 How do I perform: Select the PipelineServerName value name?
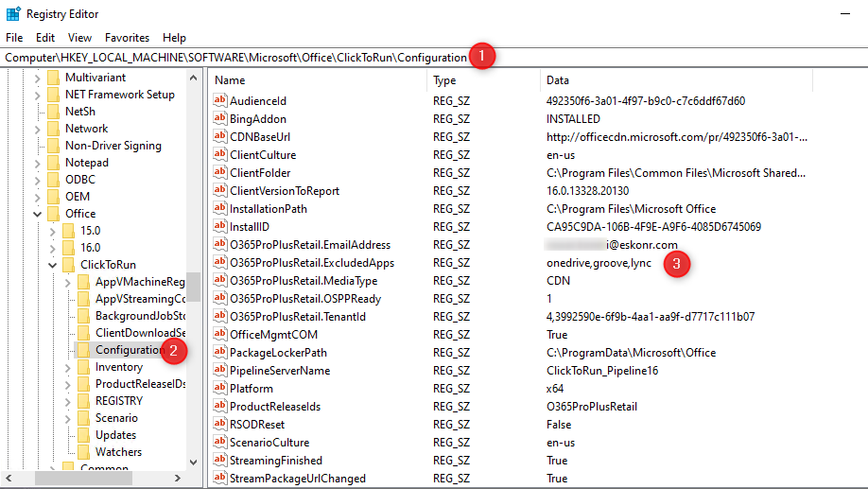coord(280,371)
